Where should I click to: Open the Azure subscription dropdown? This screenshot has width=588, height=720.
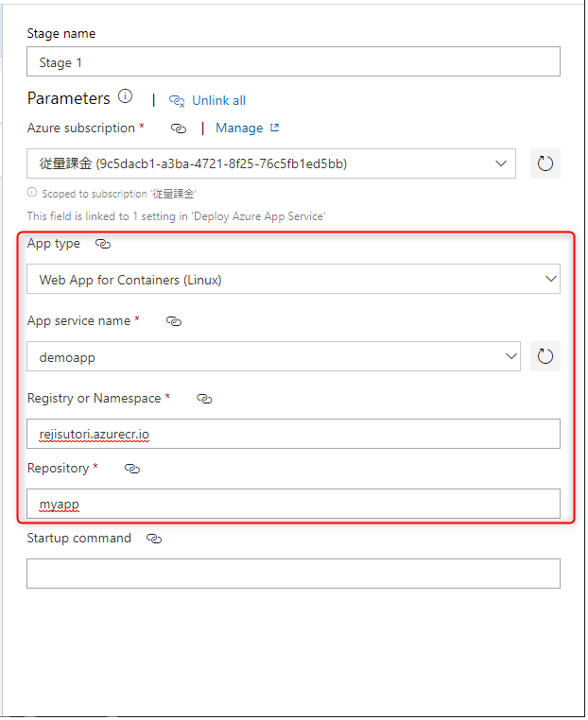[x=271, y=163]
